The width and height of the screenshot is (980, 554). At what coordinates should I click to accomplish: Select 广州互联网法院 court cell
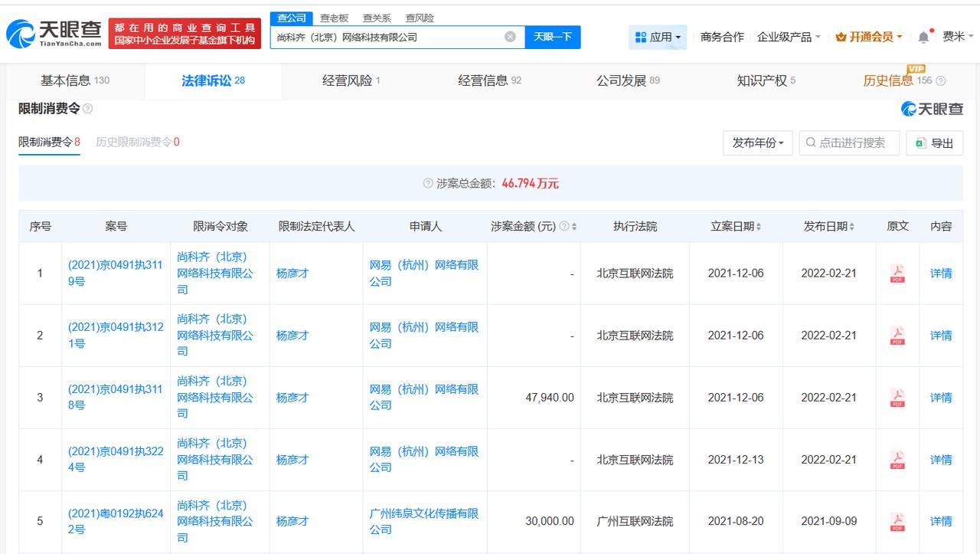tap(635, 521)
